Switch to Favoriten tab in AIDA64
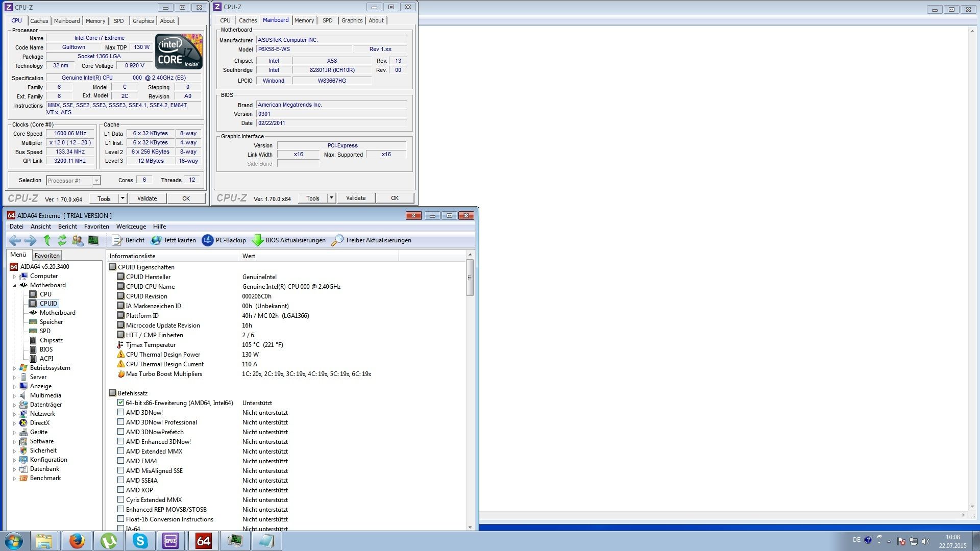 tap(47, 256)
